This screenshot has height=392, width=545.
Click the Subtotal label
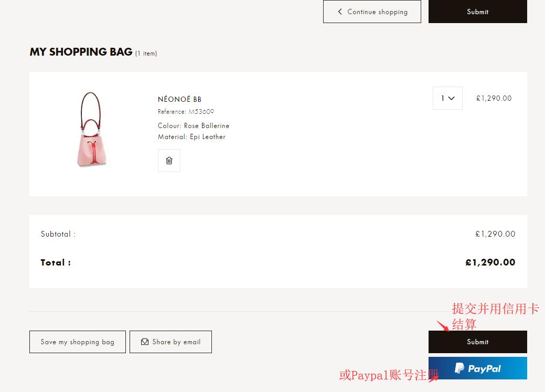pyautogui.click(x=58, y=234)
